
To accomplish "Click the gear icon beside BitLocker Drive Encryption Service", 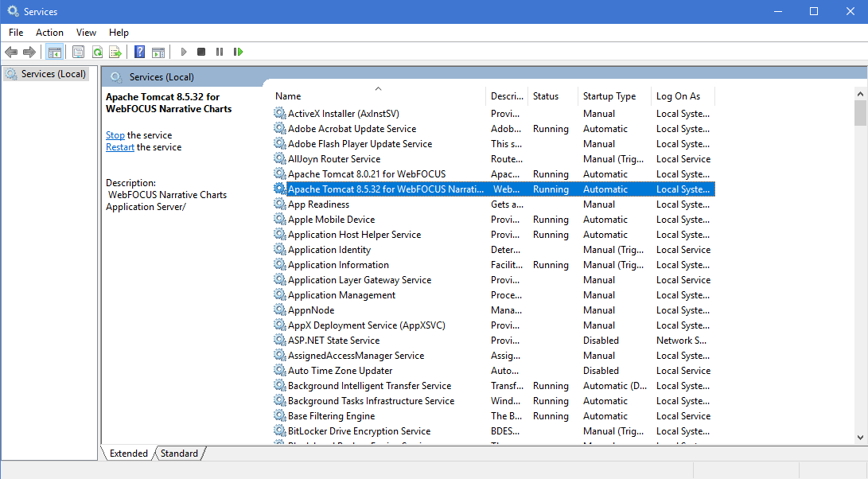I will tap(279, 430).
